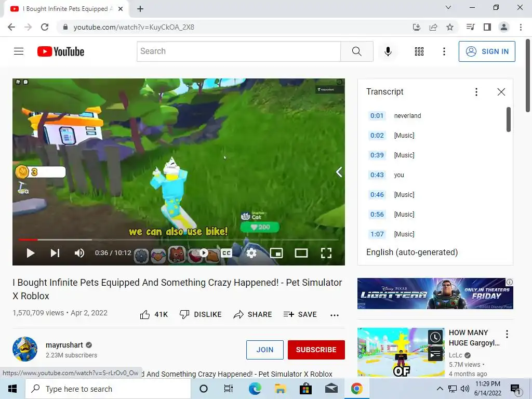Go to YouTube home via logo

point(61,51)
